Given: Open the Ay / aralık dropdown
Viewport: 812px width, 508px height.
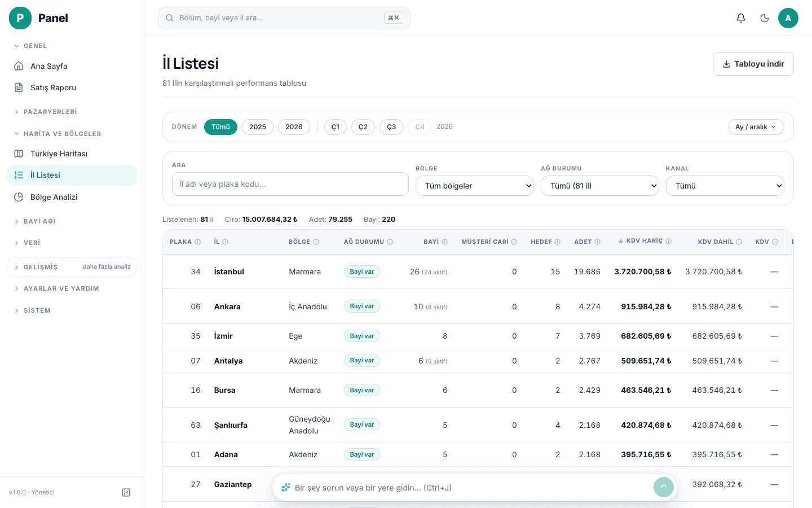Looking at the screenshot, I should point(756,127).
